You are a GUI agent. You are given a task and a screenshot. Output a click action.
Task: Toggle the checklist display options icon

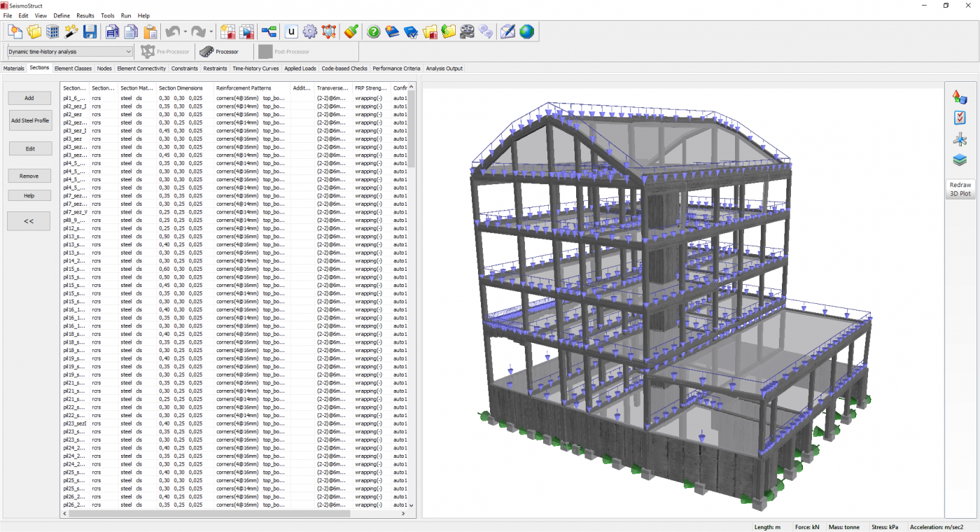coord(960,118)
